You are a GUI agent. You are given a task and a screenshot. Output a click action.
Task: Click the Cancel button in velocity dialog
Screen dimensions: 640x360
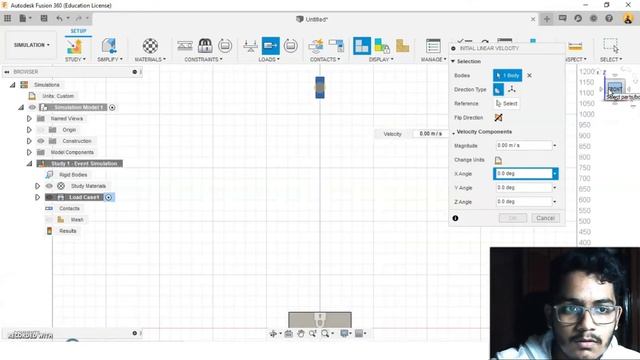pos(545,218)
